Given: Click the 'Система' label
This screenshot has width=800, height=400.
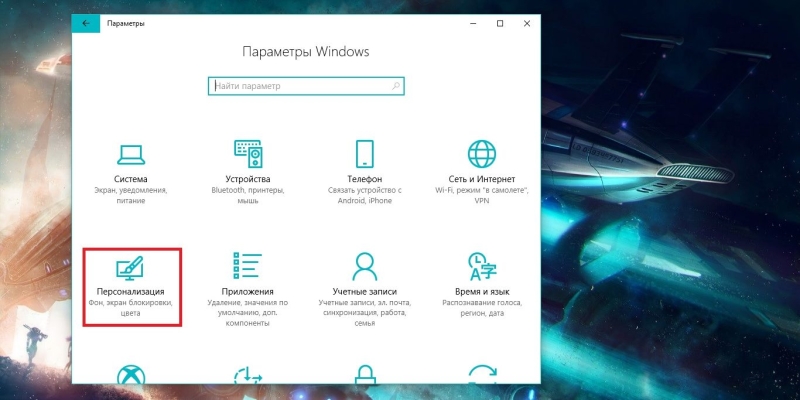Looking at the screenshot, I should [x=131, y=179].
